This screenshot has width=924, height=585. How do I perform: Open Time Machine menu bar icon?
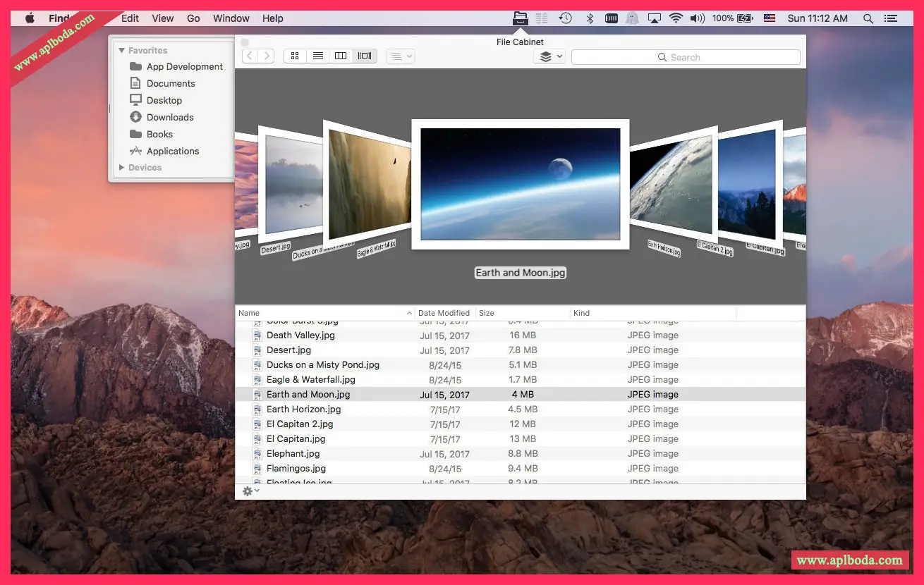(565, 18)
